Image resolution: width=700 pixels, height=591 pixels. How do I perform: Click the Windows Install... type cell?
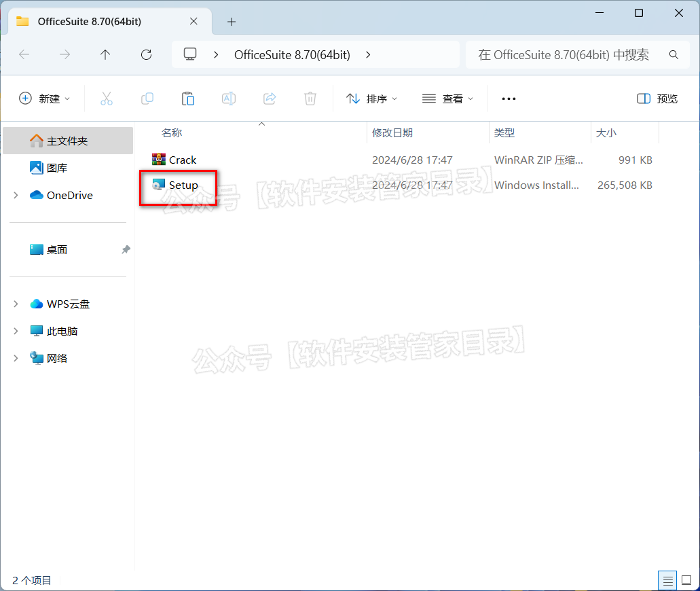[536, 185]
